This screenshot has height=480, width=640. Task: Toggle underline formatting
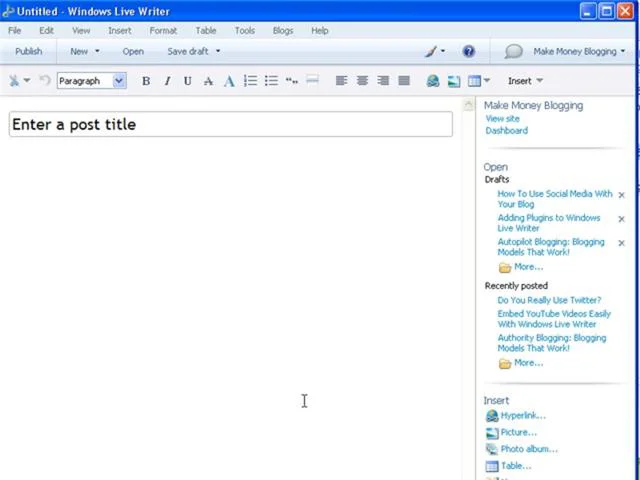[x=187, y=81]
